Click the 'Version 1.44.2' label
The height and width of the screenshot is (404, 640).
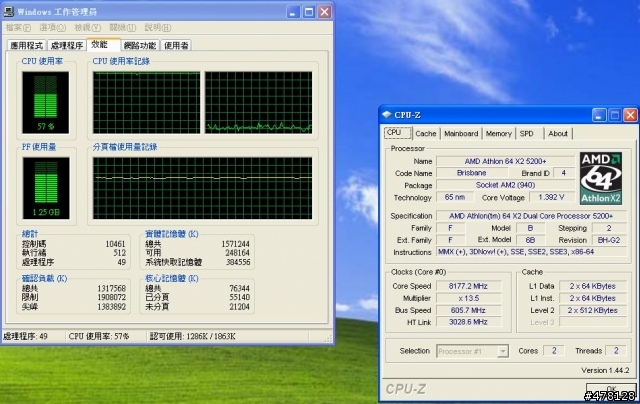click(605, 370)
